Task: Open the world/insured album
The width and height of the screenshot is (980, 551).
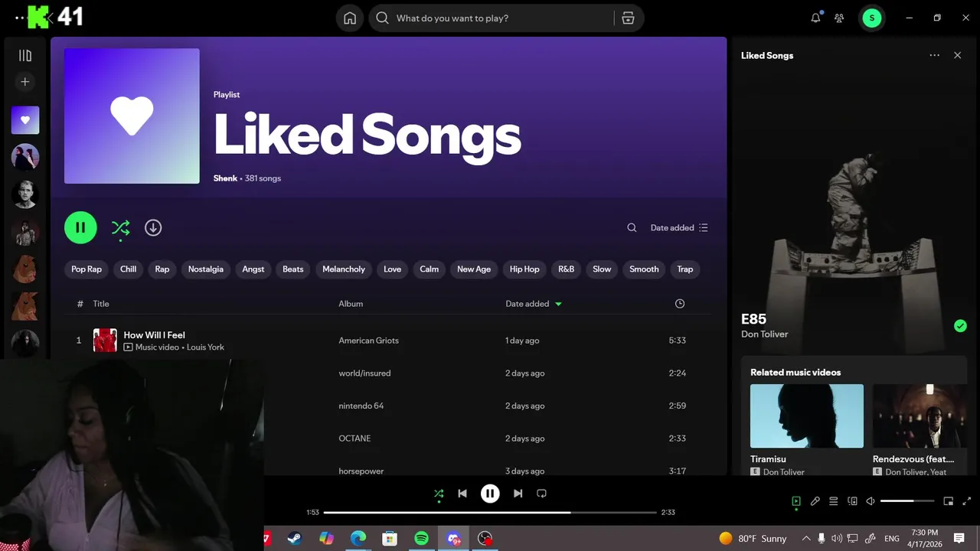Action: 364,373
